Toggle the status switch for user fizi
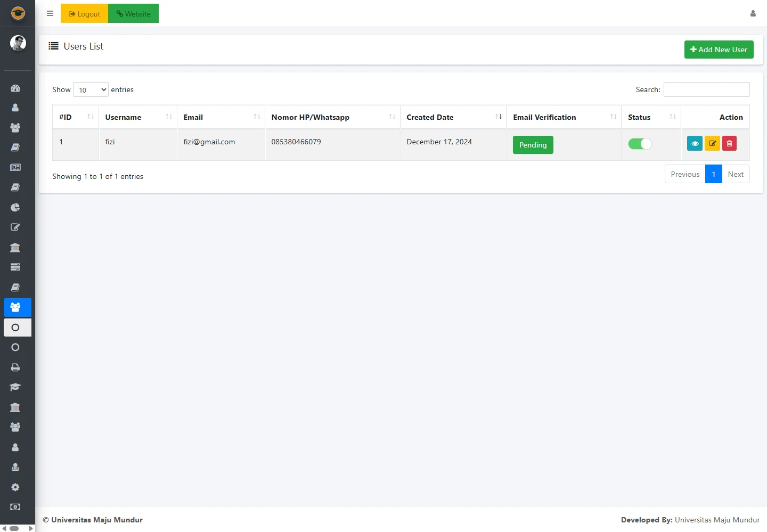 [x=640, y=144]
